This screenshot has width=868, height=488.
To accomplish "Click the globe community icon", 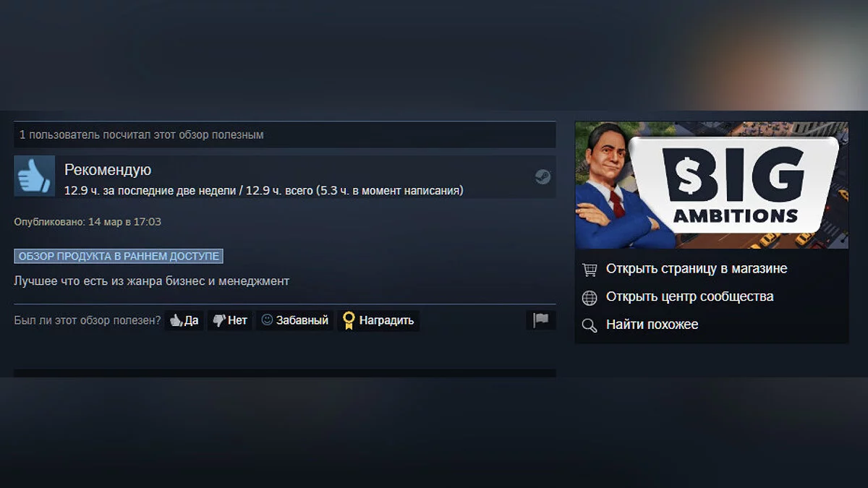I will (x=590, y=297).
